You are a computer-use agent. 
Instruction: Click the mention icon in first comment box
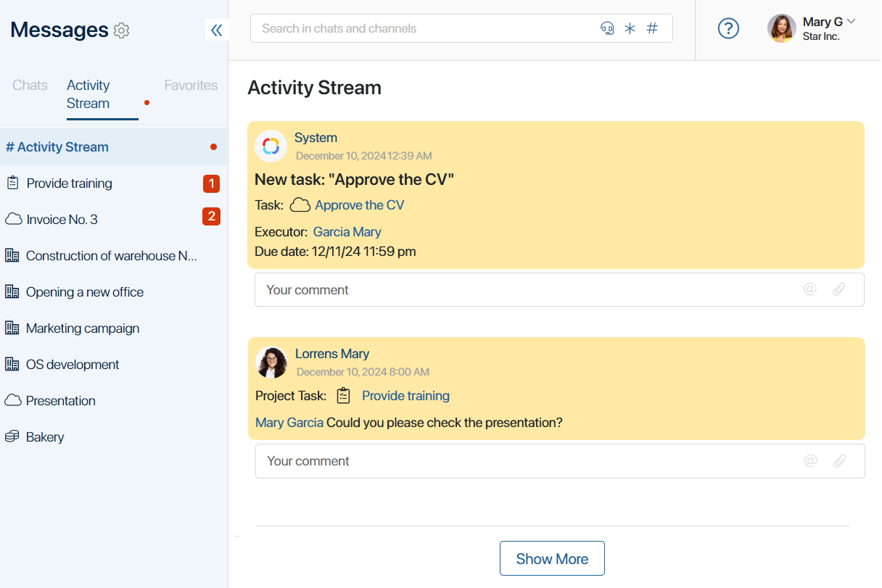click(x=810, y=289)
